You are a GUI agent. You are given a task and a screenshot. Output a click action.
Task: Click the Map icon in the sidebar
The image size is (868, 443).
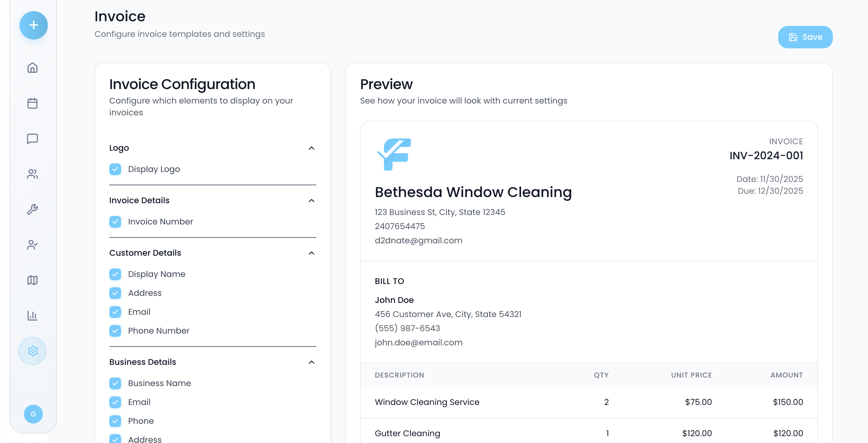coord(32,280)
